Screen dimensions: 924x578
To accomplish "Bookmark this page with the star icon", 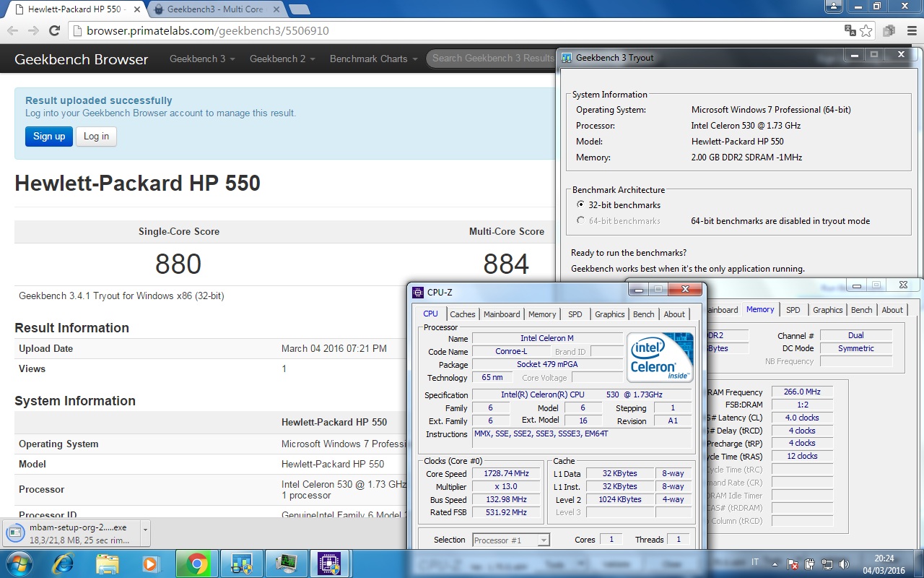I will [x=866, y=30].
